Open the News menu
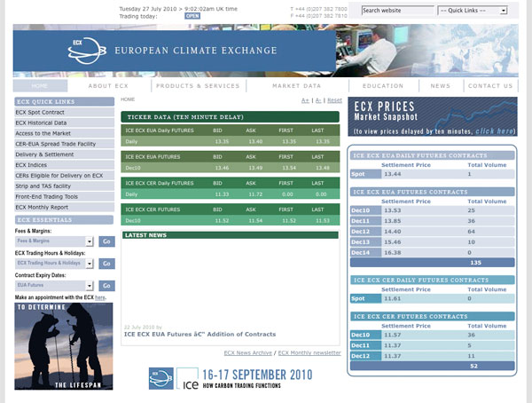 click(x=441, y=86)
